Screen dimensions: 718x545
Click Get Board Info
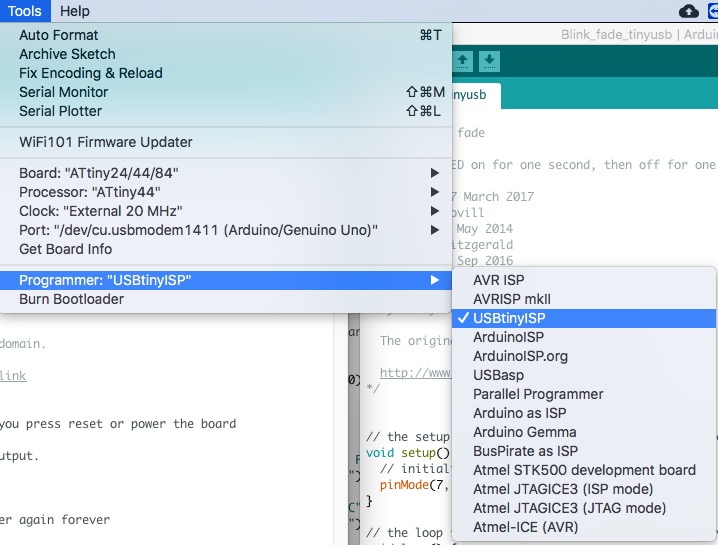[226, 249]
